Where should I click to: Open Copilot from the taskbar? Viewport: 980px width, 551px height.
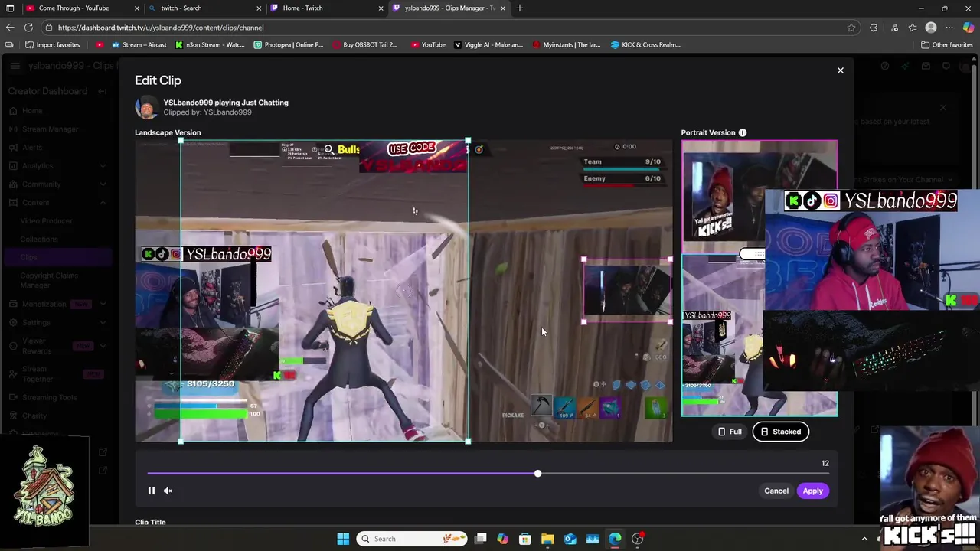(x=502, y=539)
